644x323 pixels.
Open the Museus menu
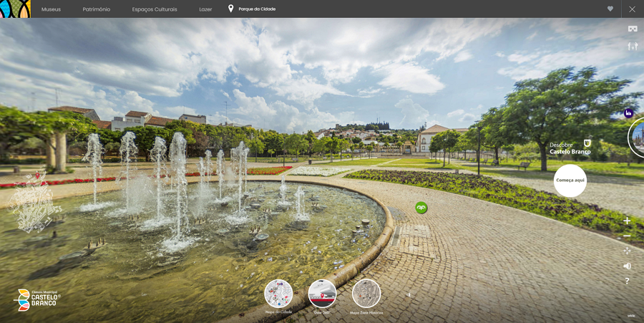(x=51, y=9)
